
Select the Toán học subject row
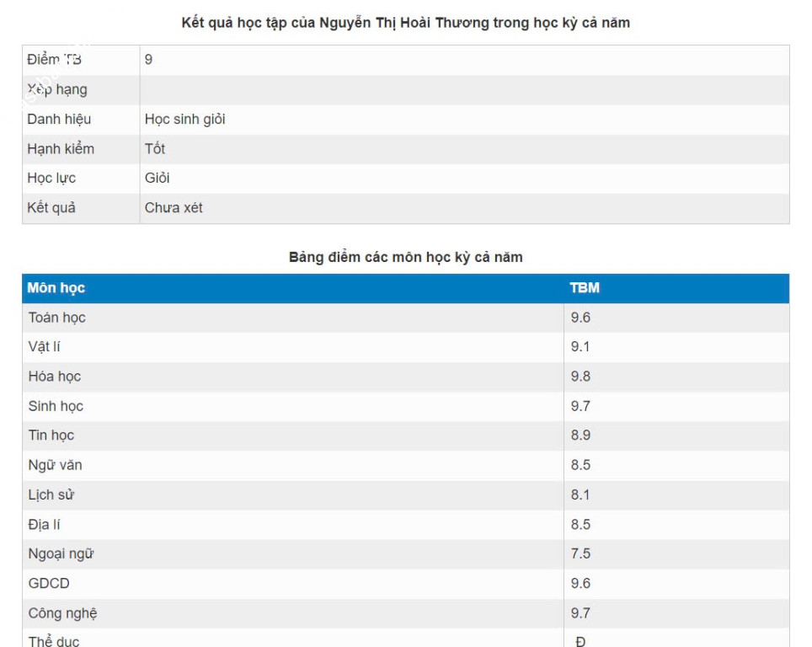(x=406, y=318)
